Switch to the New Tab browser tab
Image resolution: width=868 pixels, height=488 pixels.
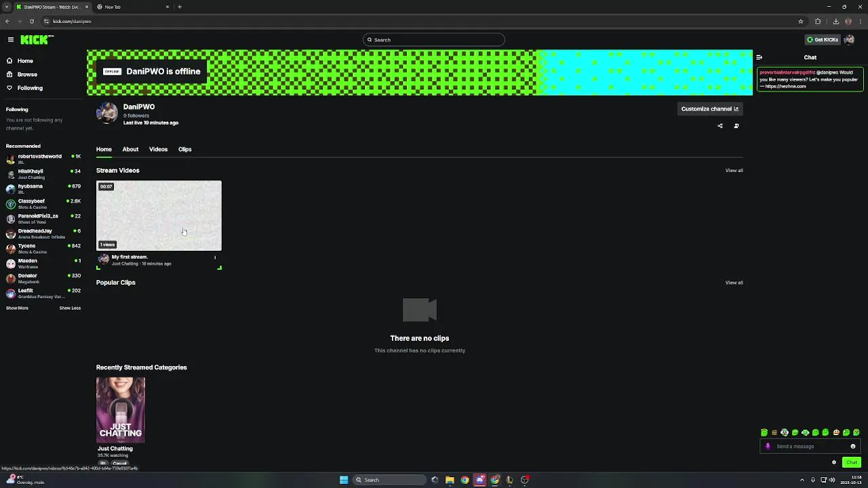pyautogui.click(x=132, y=7)
